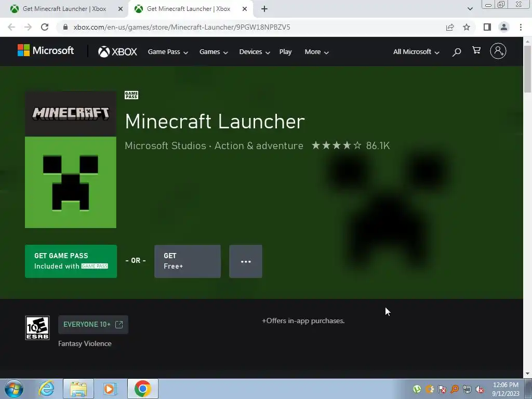532x399 pixels.
Task: Click the page vertical scrollbar thumb
Action: [528, 69]
